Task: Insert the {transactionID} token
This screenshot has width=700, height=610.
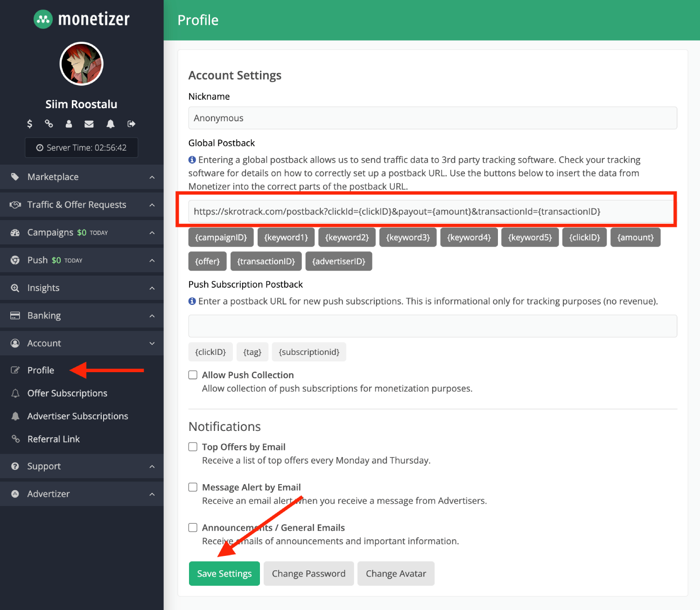Action: [x=266, y=261]
